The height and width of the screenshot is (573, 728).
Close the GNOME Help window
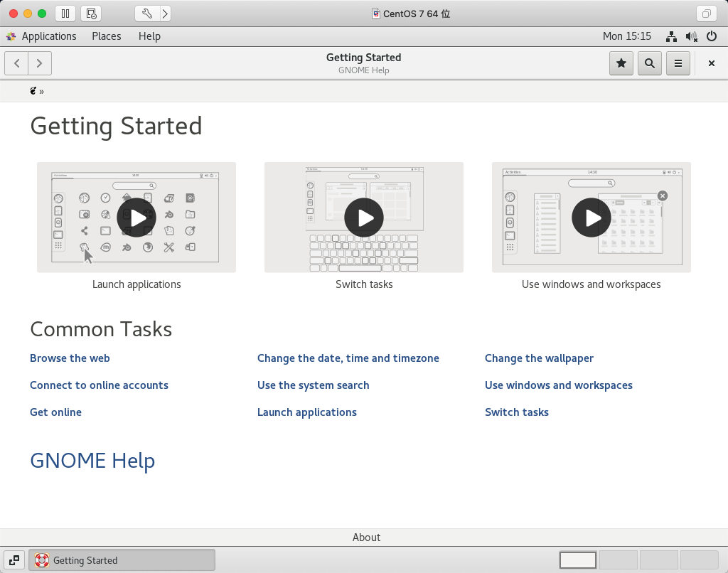pos(711,63)
